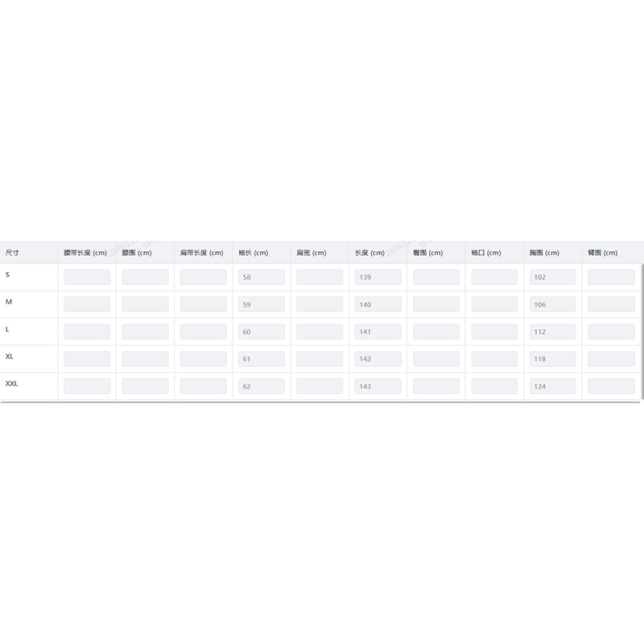Select the 肩带长度 input for size L
Screen dimensions: 644x644
[203, 332]
